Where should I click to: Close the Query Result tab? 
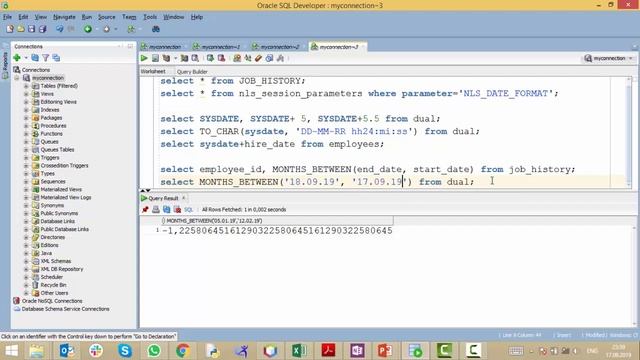[184, 198]
